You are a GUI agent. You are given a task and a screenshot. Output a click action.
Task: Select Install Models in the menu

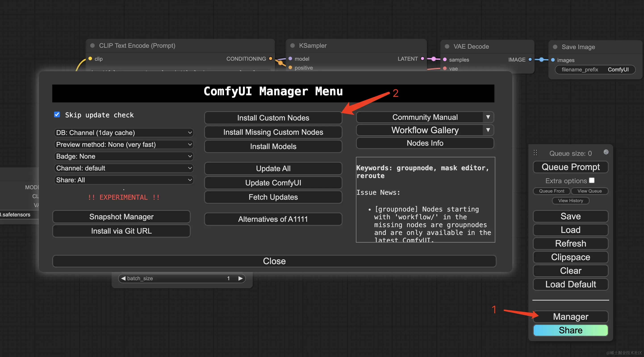273,146
